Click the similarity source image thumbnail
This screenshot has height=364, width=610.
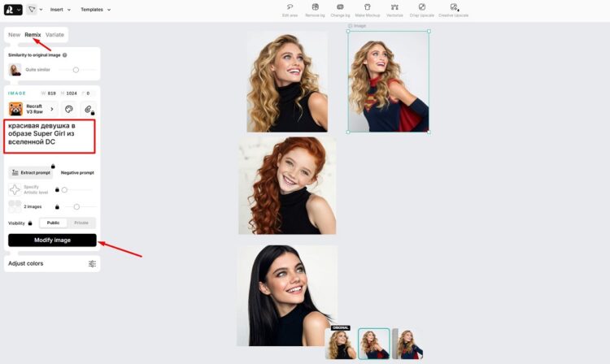pos(15,70)
